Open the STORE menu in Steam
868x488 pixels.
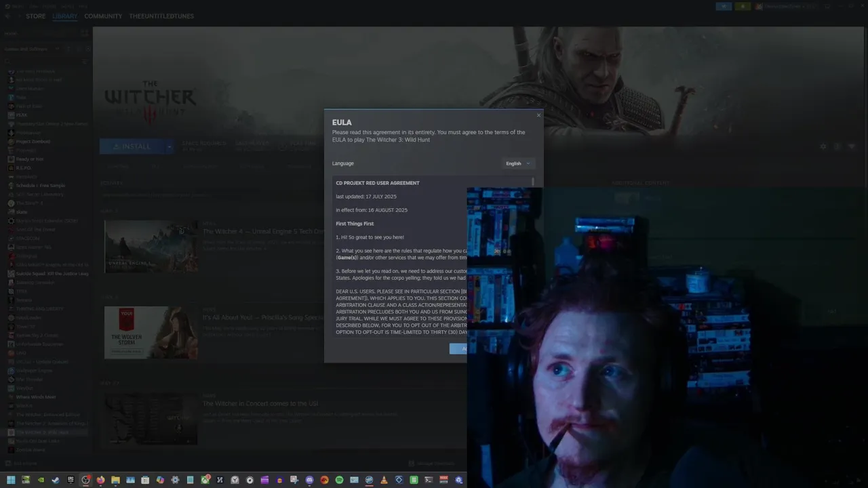pos(35,16)
